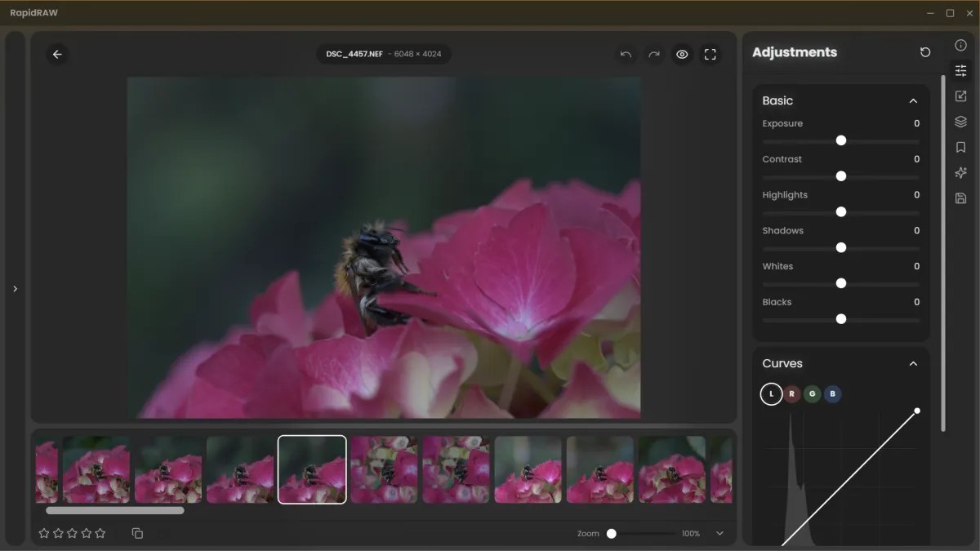Toggle the original preview eye icon
Image resolution: width=980 pixels, height=551 pixels.
[x=682, y=55]
